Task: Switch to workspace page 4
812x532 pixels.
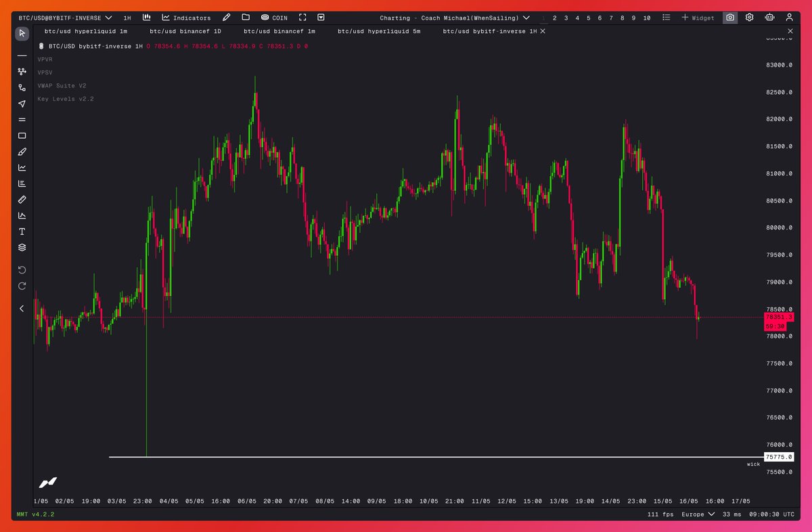Action: click(577, 18)
